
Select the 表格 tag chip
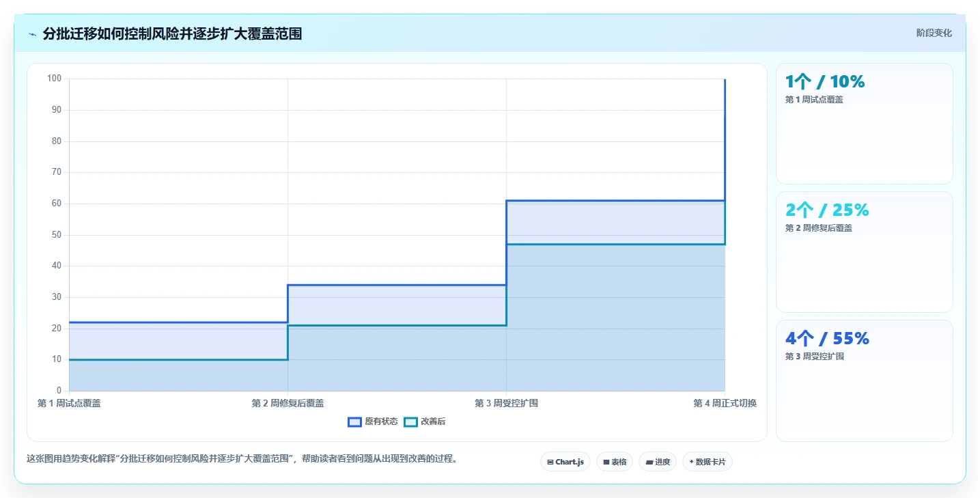coord(615,462)
